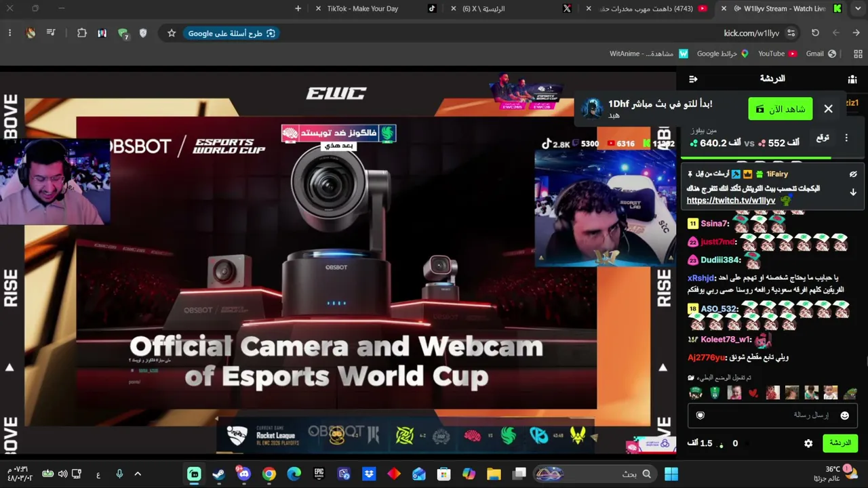Switch to the YouTube (4743) tab
The width and height of the screenshot is (868, 488).
pos(646,9)
